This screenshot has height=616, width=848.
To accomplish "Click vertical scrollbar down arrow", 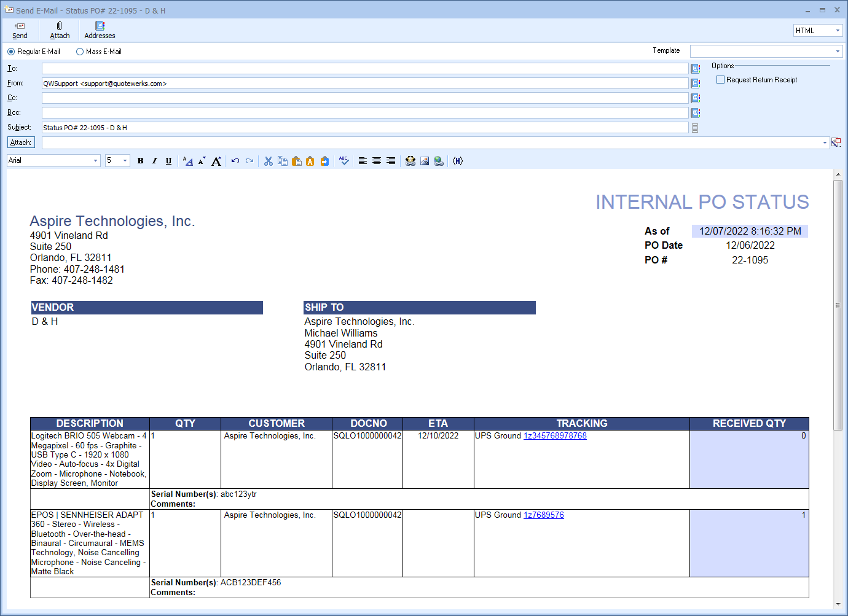I will point(838,604).
